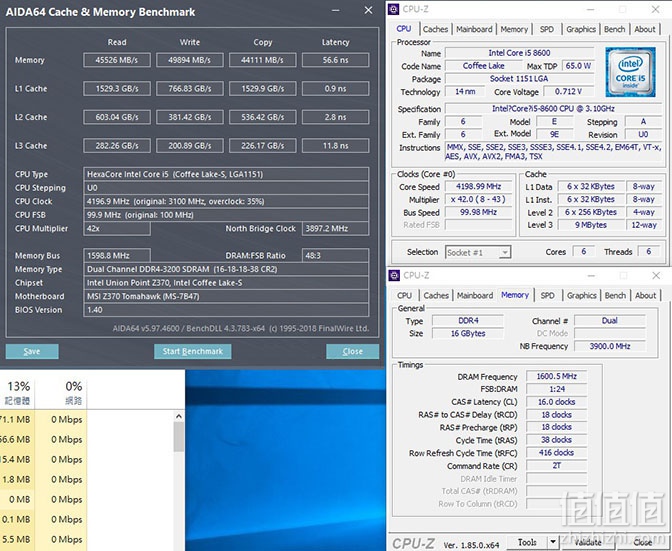Image resolution: width=672 pixels, height=551 pixels.
Task: Click the CPU-Z app icon in upper window title
Action: pyautogui.click(x=393, y=9)
